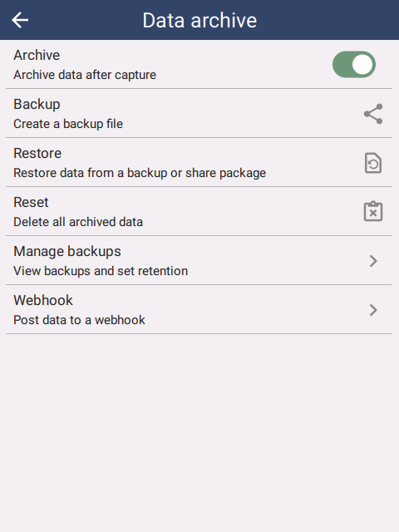Open Webhook settings via chevron arrow

click(x=373, y=310)
